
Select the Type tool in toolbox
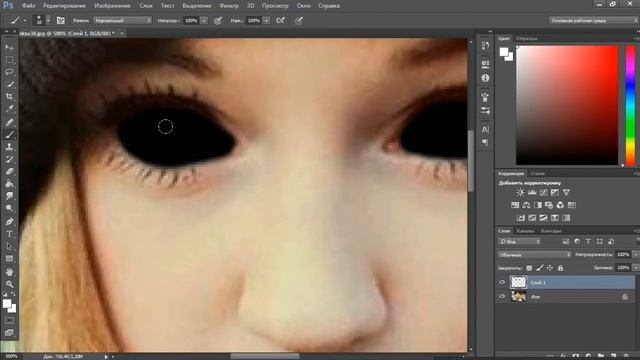coord(9,234)
